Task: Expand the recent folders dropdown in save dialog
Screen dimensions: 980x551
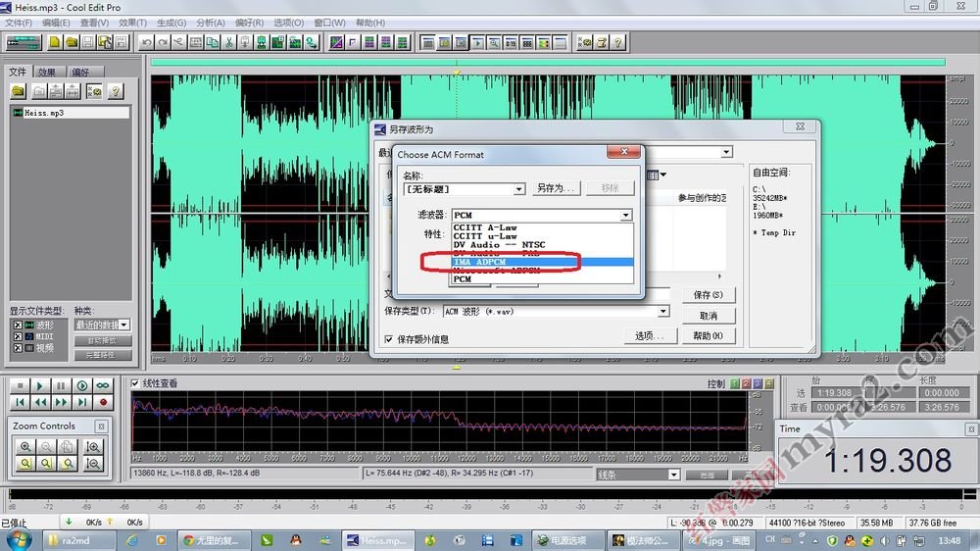Action: coord(726,152)
